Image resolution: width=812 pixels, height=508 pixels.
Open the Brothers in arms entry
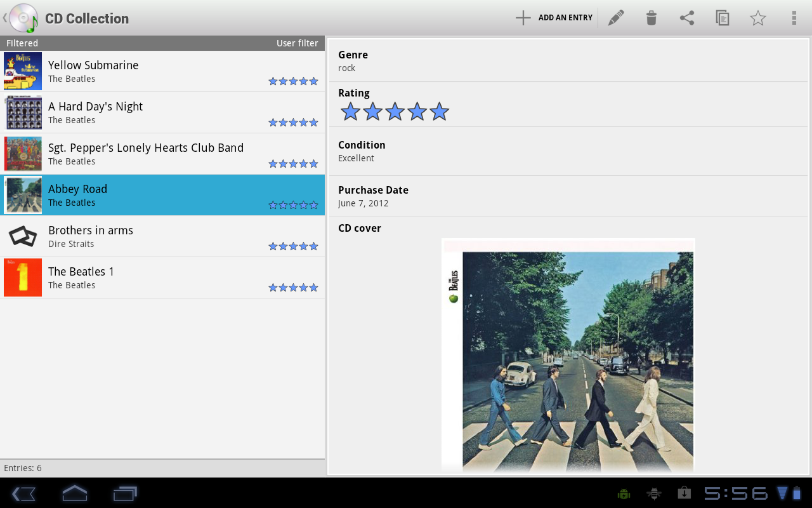(162, 236)
